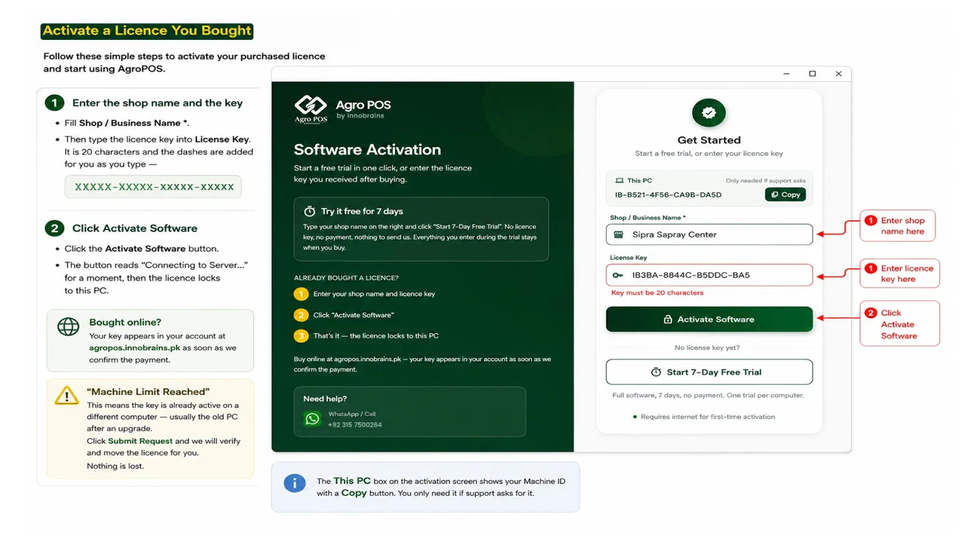Click the stopwatch icon on Free Trial button

(x=656, y=372)
